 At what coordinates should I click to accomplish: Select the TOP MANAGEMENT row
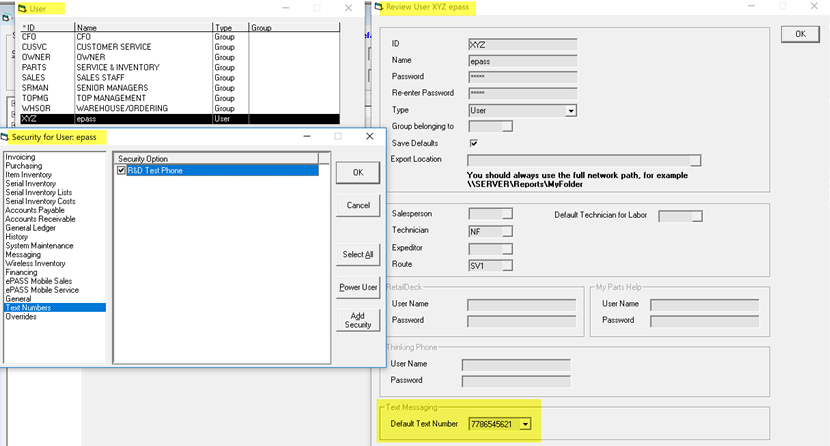pyautogui.click(x=179, y=98)
